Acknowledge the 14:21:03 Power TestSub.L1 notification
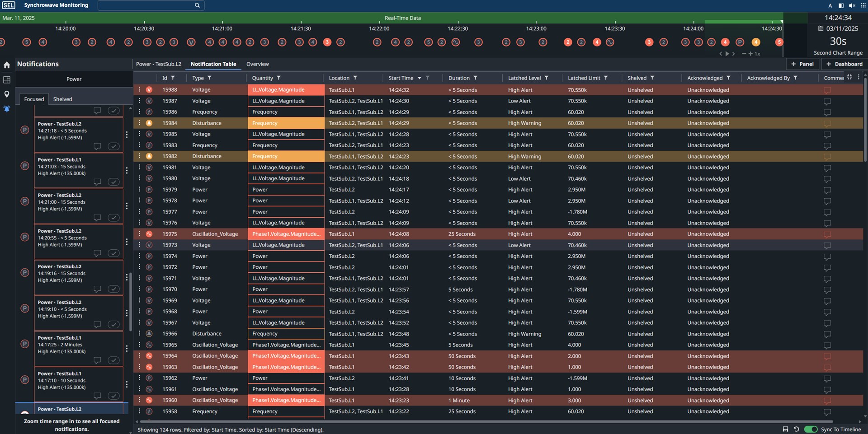This screenshot has height=434, width=868. click(113, 182)
